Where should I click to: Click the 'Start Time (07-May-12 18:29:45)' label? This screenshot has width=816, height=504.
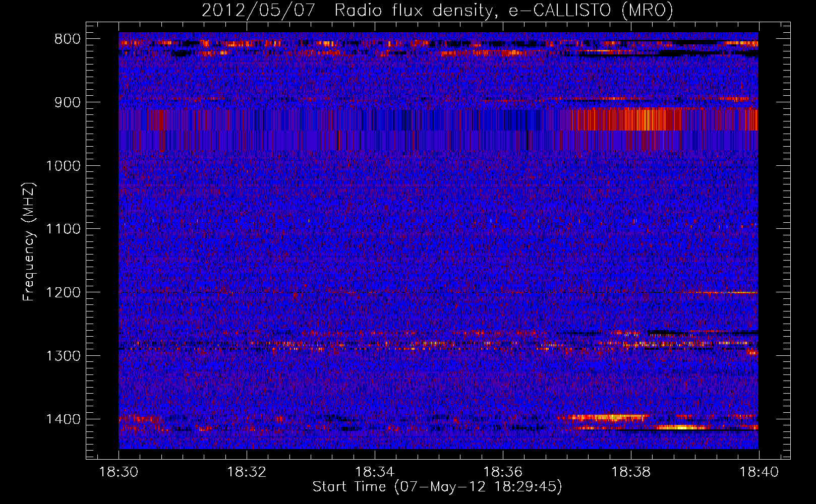(437, 487)
